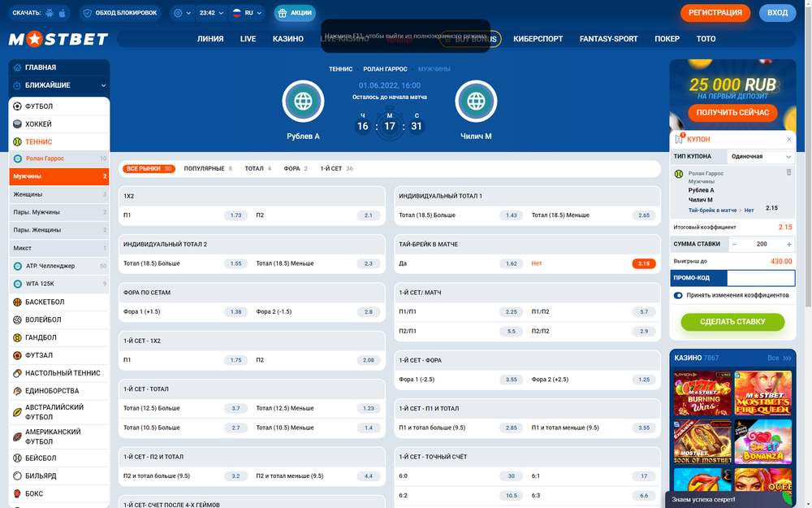Toggle Принять изменения коэффициентов switch
The width and height of the screenshot is (812, 508).
[678, 296]
